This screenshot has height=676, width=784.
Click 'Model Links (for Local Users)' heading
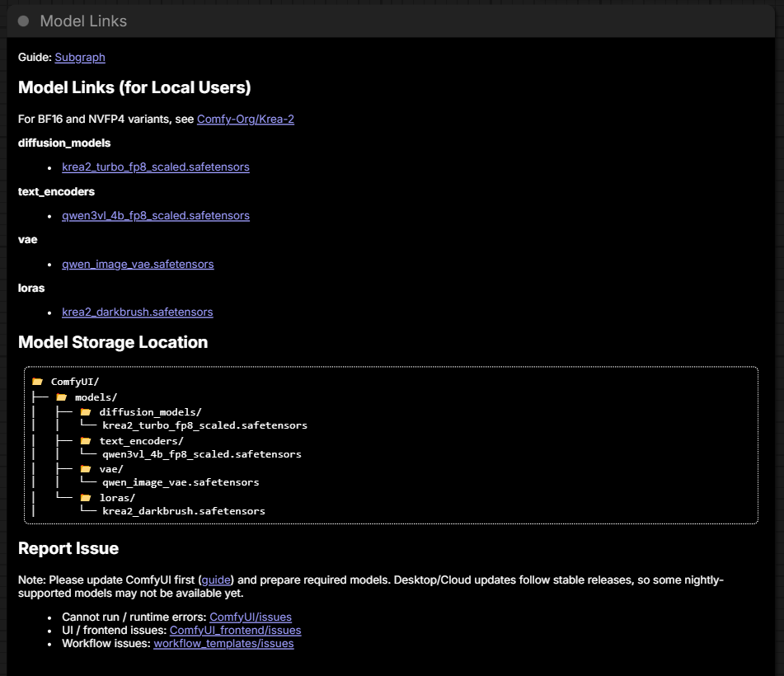tap(134, 87)
